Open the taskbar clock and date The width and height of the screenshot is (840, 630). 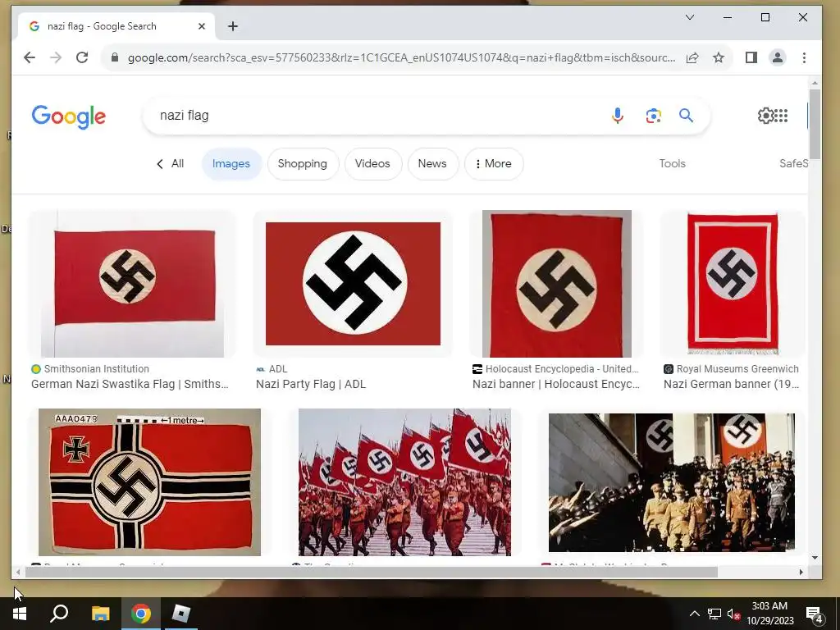[769, 614]
